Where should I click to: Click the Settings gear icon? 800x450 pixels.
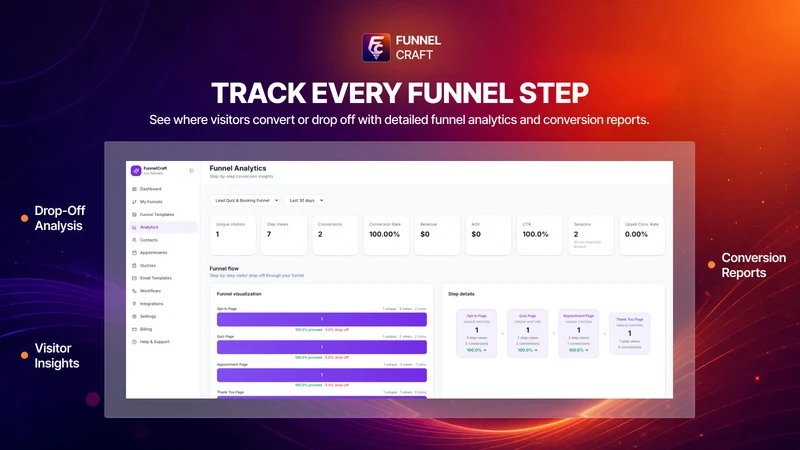[134, 316]
